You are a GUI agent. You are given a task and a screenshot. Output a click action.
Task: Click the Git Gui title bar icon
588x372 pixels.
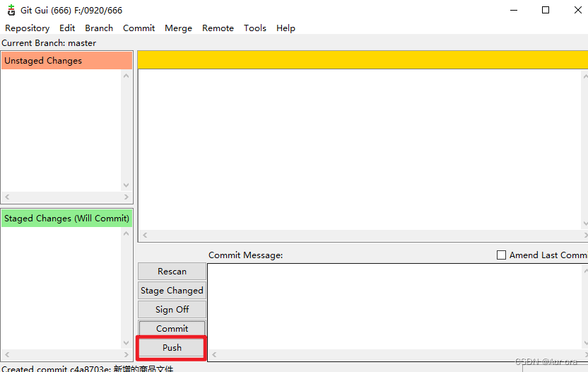[x=11, y=10]
